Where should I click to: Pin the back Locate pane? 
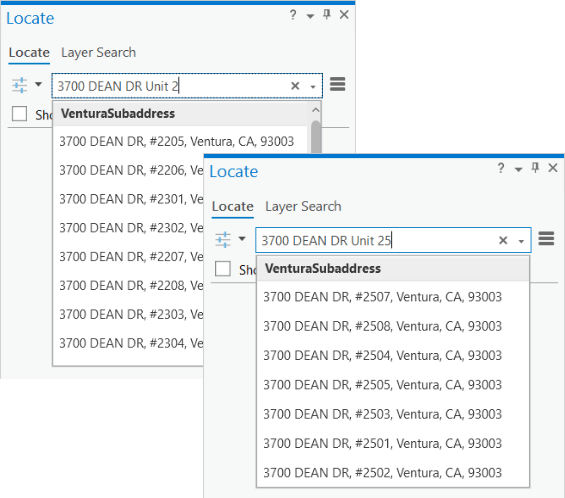(327, 15)
